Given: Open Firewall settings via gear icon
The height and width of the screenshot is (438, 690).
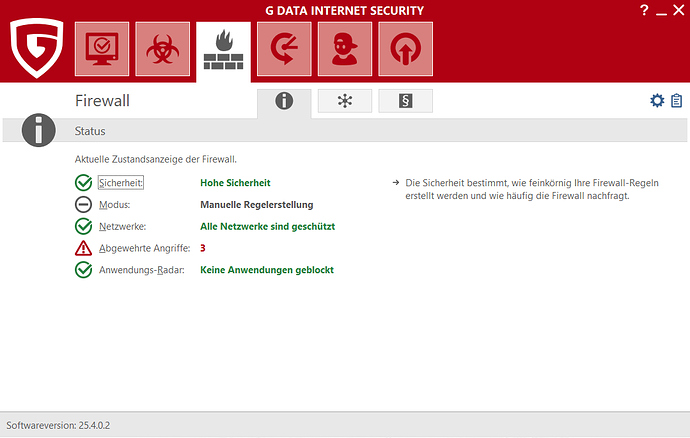Looking at the screenshot, I should (657, 101).
